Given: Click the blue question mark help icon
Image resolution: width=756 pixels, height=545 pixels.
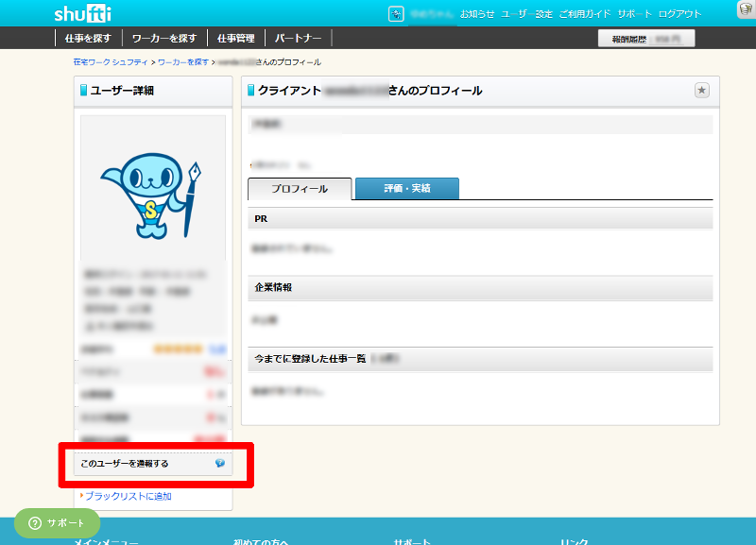Looking at the screenshot, I should (x=220, y=463).
